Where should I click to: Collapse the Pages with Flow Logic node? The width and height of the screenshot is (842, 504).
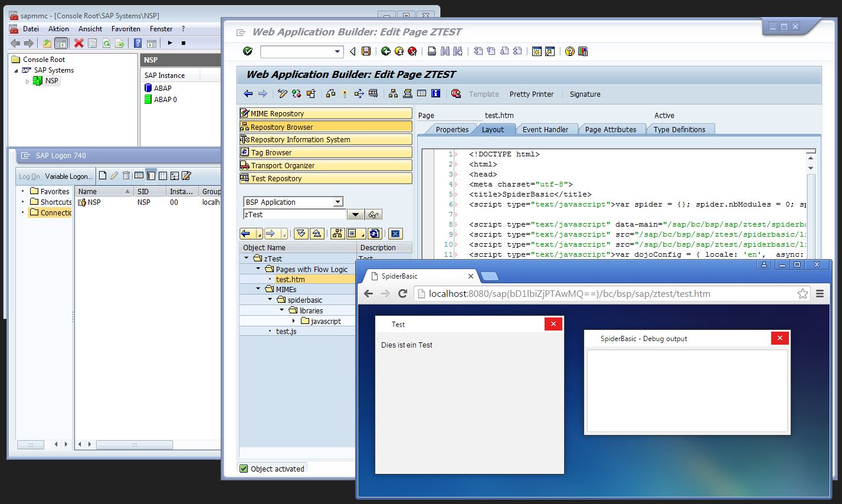258,269
